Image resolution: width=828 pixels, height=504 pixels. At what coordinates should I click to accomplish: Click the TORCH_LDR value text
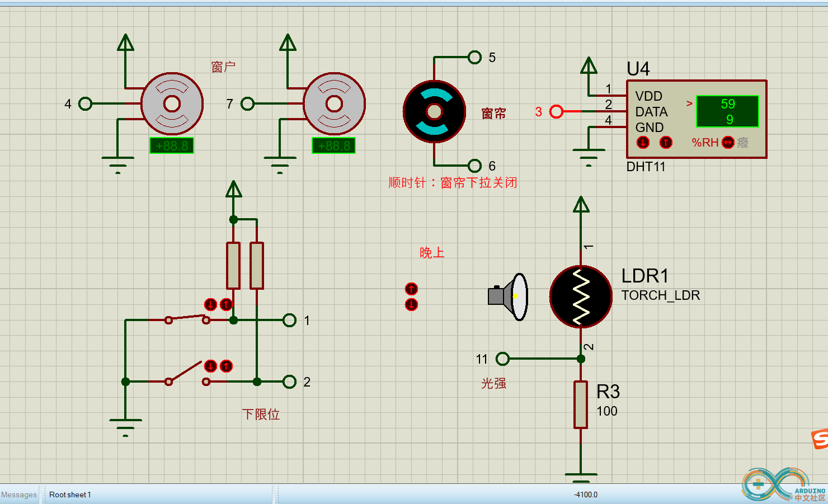click(661, 295)
